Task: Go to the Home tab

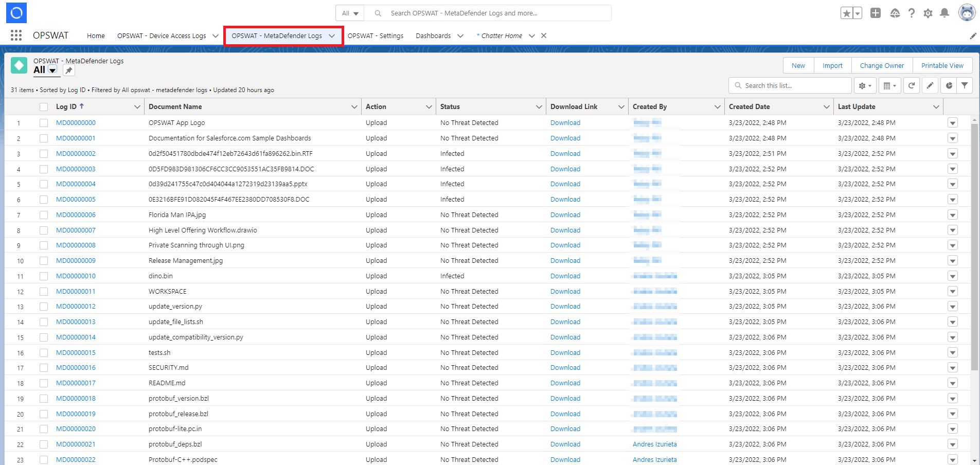Action: [96, 36]
